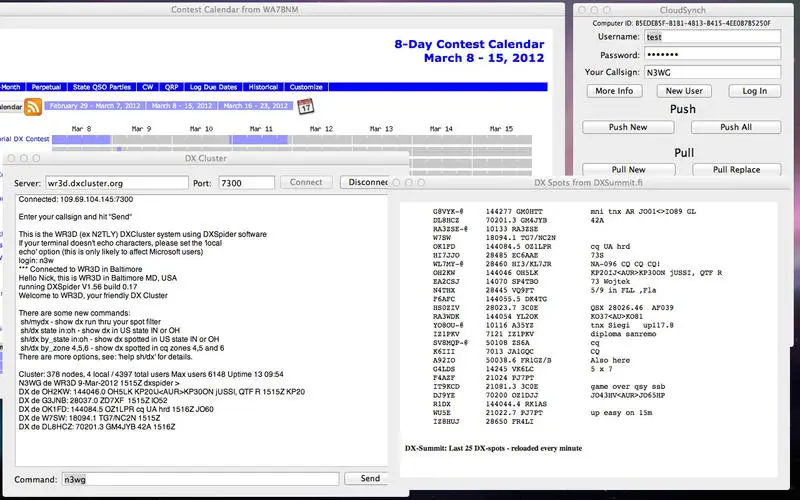Switch to the CW tab
The image size is (800, 500).
pyautogui.click(x=148, y=87)
